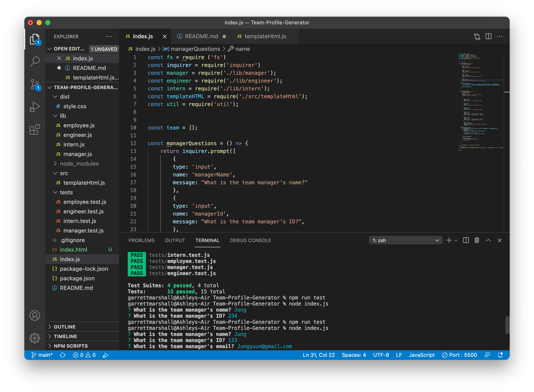The image size is (534, 392).
Task: Click the Ln 31, Col 22 indicator
Action: click(319, 355)
